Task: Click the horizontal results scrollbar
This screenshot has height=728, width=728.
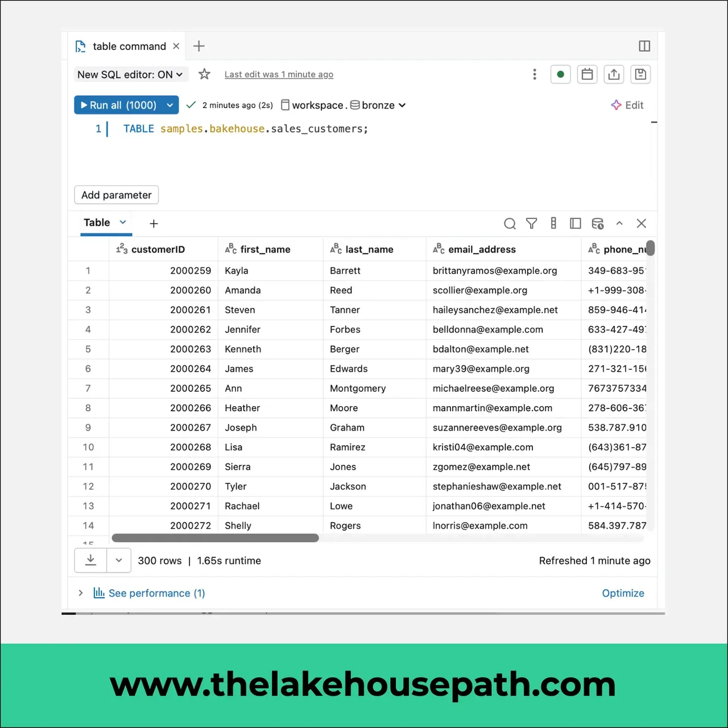Action: pos(216,538)
